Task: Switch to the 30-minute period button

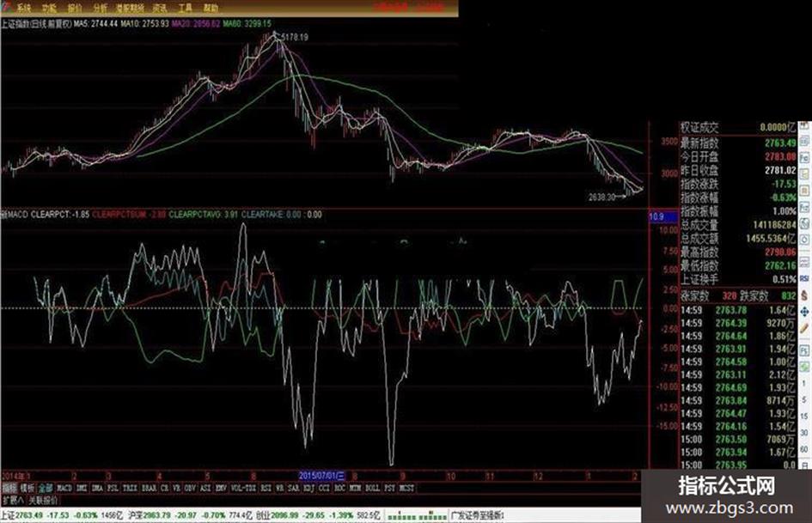Action: (804, 433)
